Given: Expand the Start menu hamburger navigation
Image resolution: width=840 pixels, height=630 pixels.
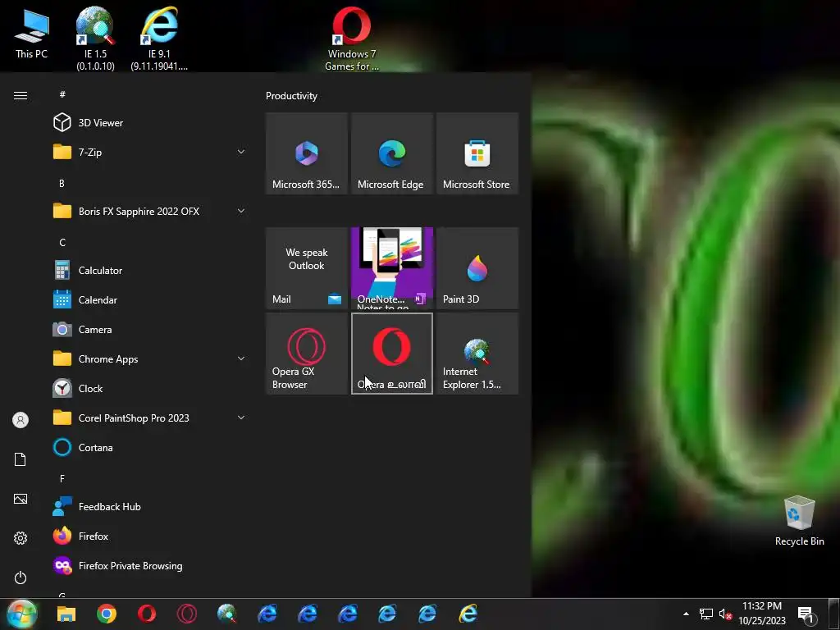Looking at the screenshot, I should pyautogui.click(x=21, y=95).
